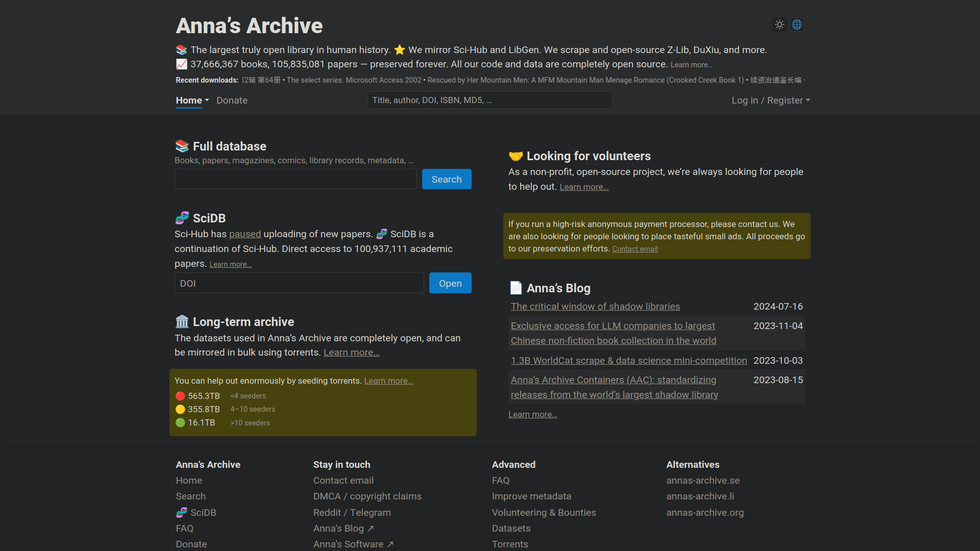Open the Donate tab in navigation
The image size is (980, 551).
232,101
